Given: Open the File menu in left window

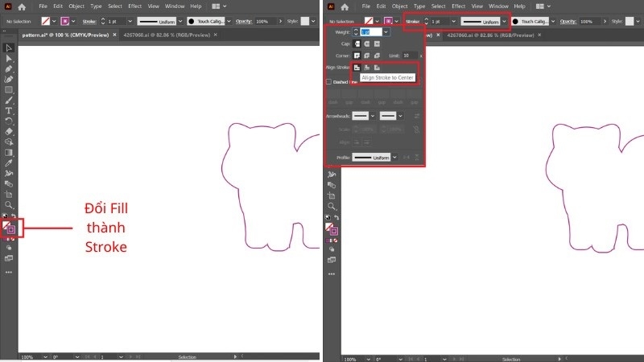Looking at the screenshot, I should coord(43,6).
